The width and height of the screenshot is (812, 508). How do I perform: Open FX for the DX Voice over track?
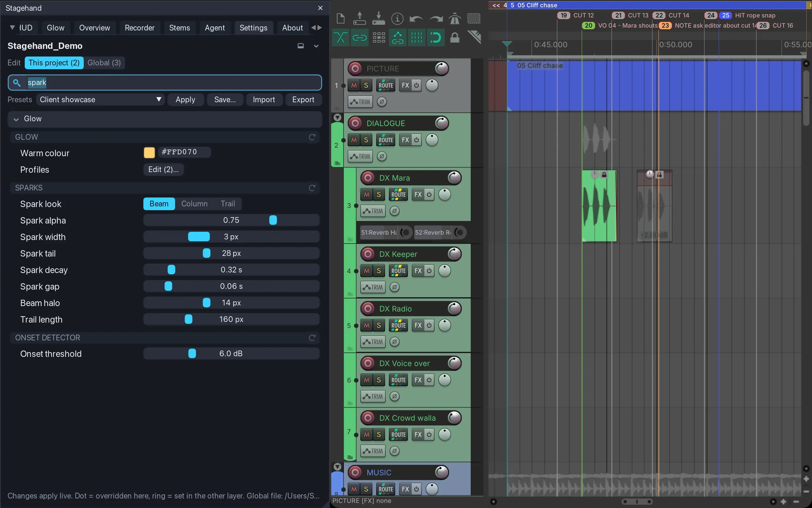(x=418, y=380)
